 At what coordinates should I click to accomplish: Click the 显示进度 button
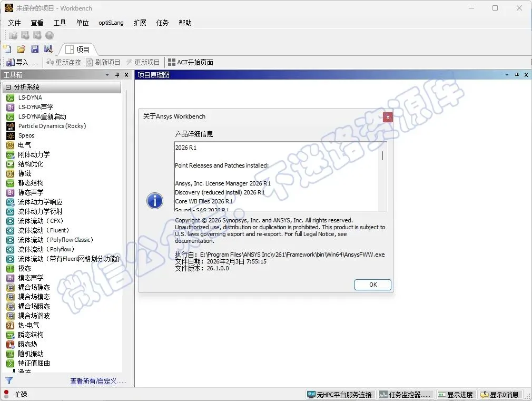456,395
